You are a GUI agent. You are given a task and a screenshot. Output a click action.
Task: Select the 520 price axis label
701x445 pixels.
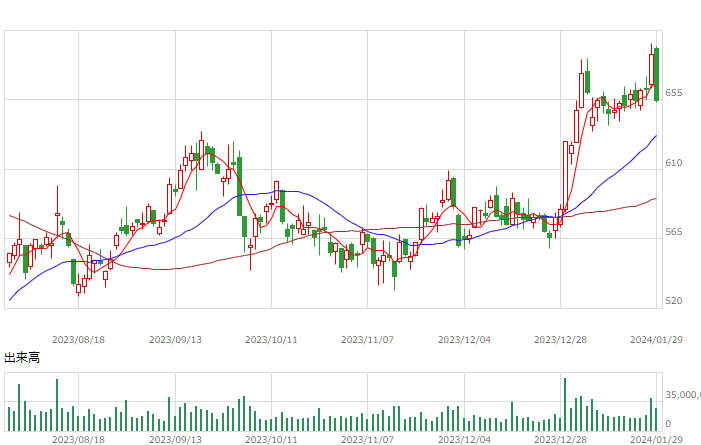(674, 301)
